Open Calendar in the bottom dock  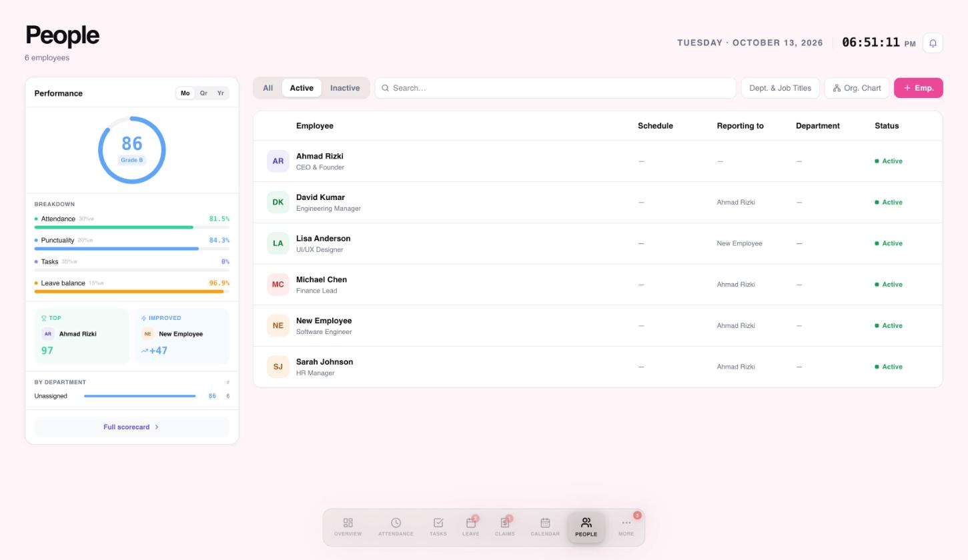coord(545,527)
